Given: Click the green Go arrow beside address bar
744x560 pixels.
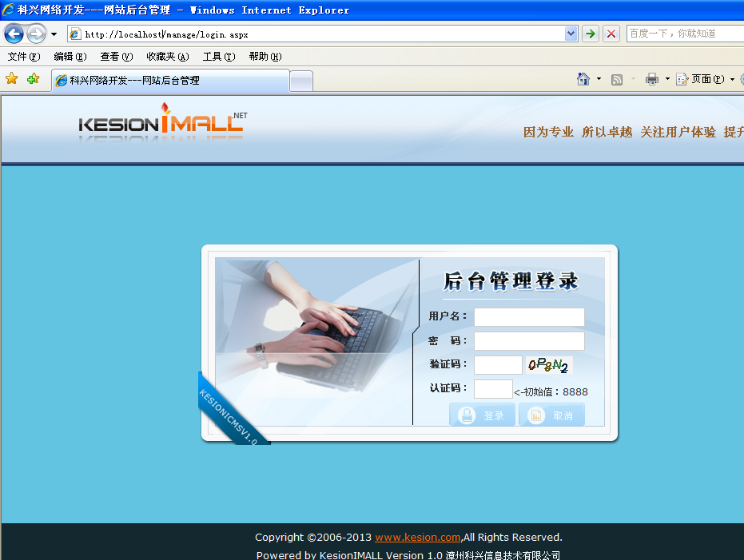Looking at the screenshot, I should click(x=590, y=34).
